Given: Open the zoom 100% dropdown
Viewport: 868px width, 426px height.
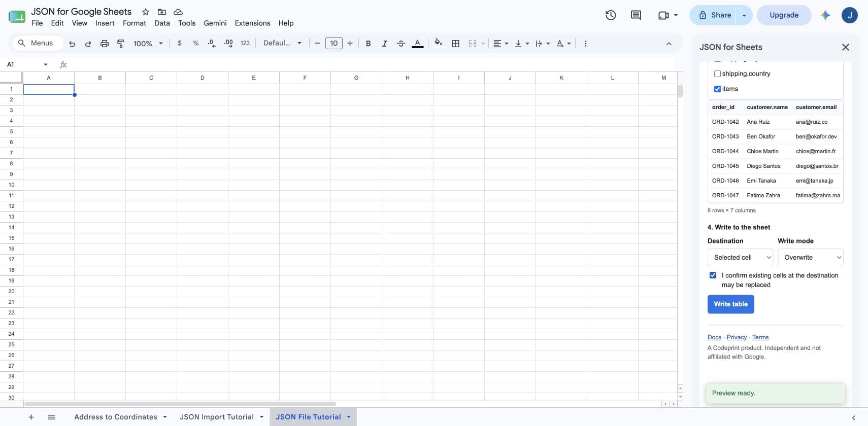Looking at the screenshot, I should (x=148, y=44).
